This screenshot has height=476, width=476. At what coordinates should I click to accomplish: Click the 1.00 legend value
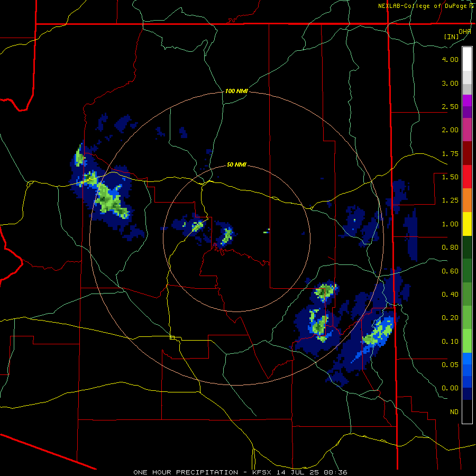[450, 224]
